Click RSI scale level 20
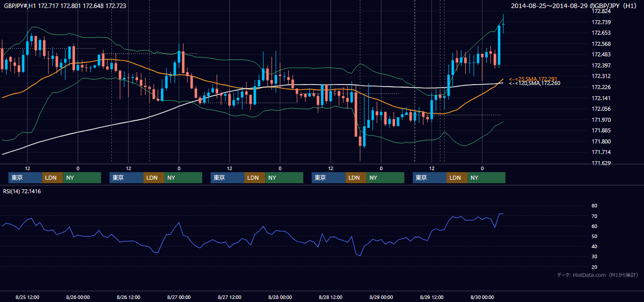The height and width of the screenshot is (302, 644). click(594, 267)
